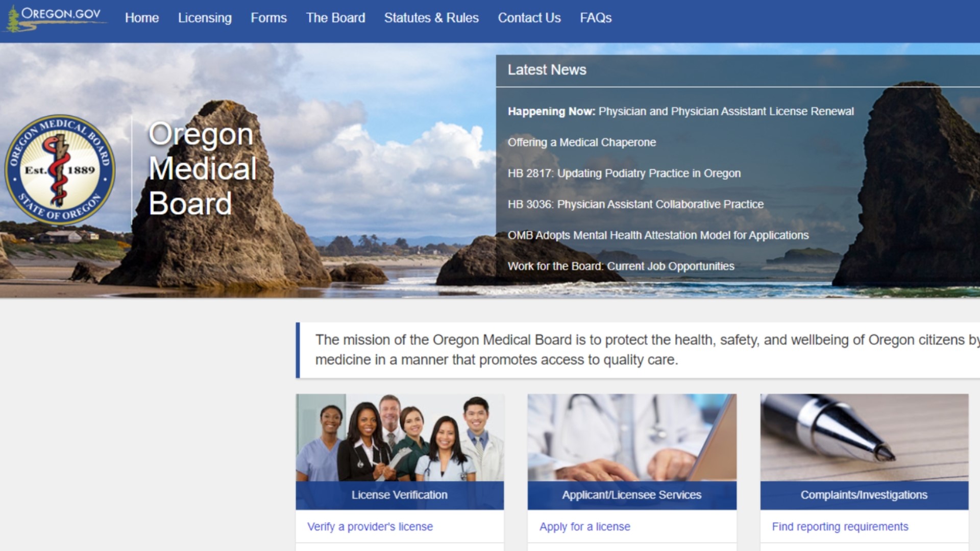Open the FAQs menu item
Viewport: 980px width, 551px height.
pos(596,18)
